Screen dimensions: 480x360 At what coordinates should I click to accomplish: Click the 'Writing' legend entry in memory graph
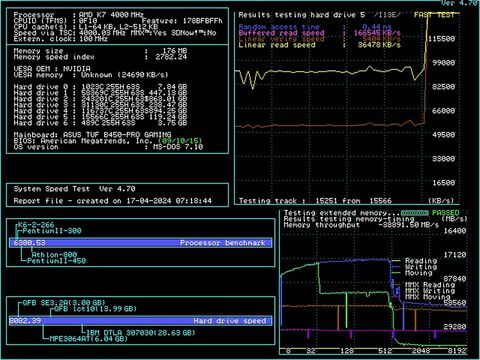pos(421,267)
